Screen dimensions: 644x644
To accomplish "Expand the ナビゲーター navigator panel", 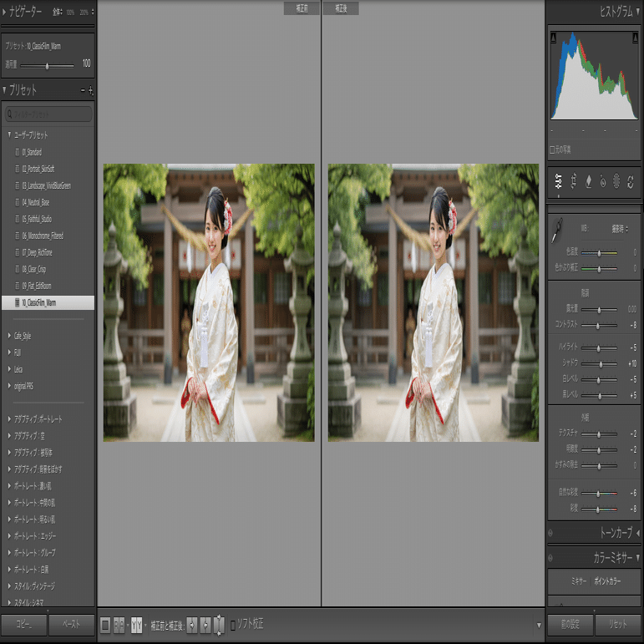I will pyautogui.click(x=4, y=12).
